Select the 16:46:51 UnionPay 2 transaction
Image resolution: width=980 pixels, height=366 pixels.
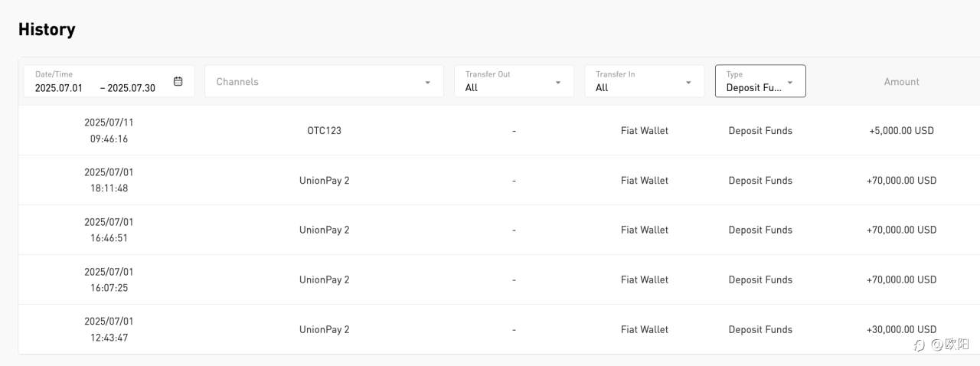coord(324,230)
